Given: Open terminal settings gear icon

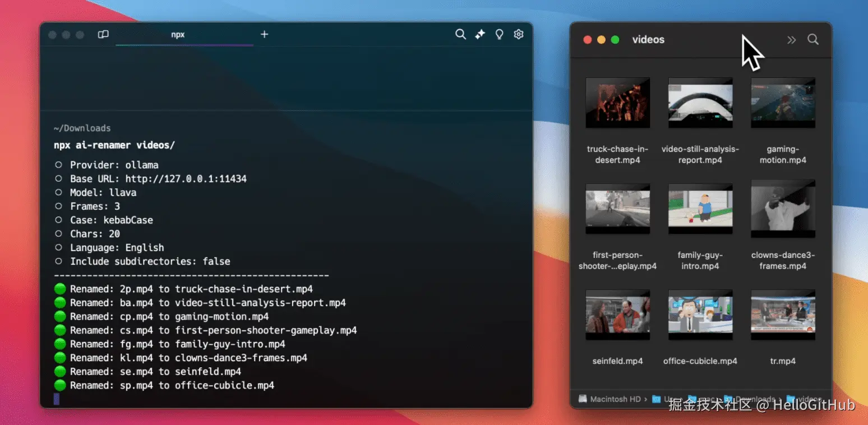Looking at the screenshot, I should 519,34.
